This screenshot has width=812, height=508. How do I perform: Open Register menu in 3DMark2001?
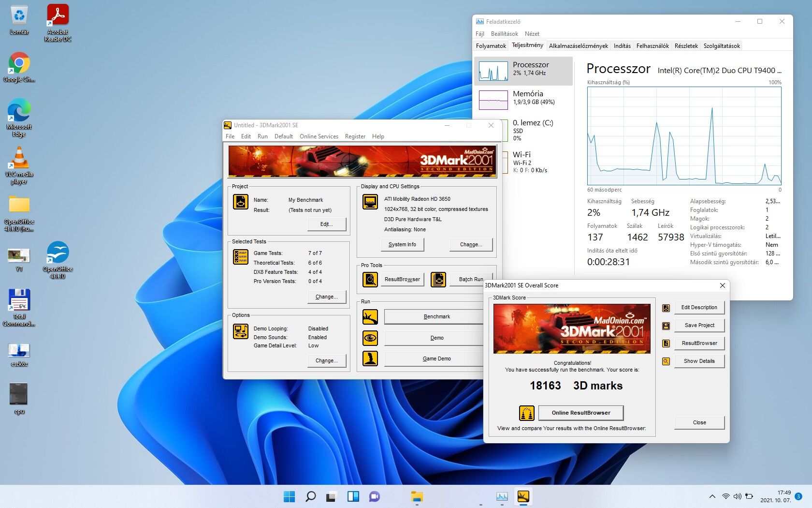tap(355, 136)
